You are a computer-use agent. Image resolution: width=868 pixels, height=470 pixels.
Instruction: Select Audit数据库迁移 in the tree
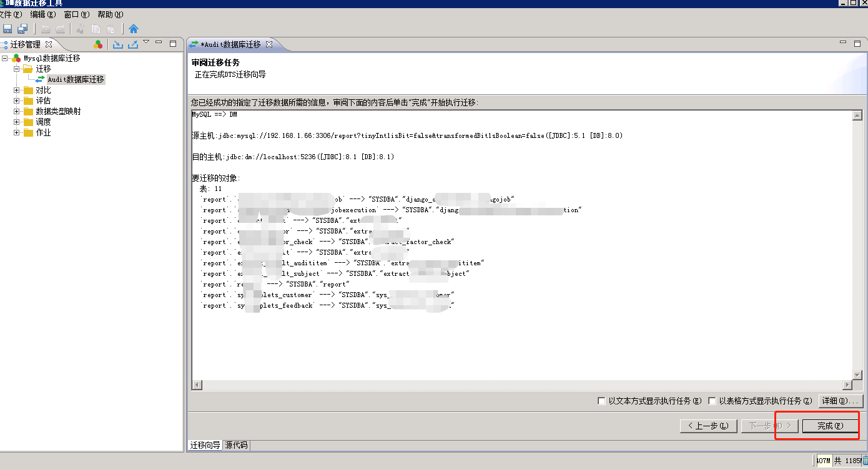(x=76, y=79)
